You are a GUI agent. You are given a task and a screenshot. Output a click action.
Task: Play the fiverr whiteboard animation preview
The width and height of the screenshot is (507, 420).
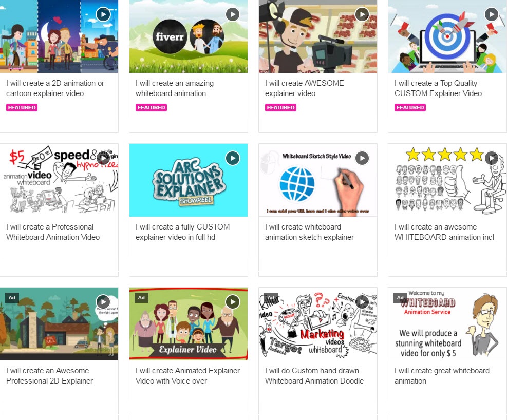(x=233, y=14)
